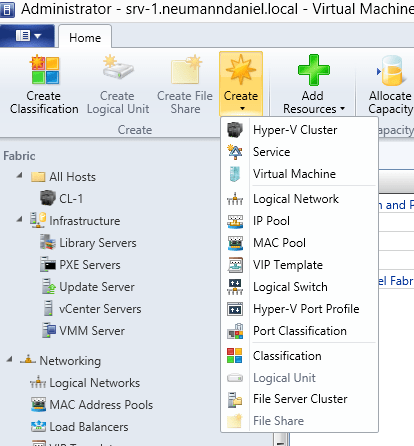
Task: Click the green plus Add Resources icon
Action: 313,70
